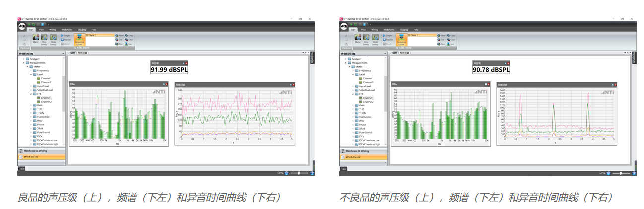Image resolution: width=644 pixels, height=209 pixels.
Task: Click Copy sequence in left window ribbon
Action: pyautogui.click(x=129, y=36)
